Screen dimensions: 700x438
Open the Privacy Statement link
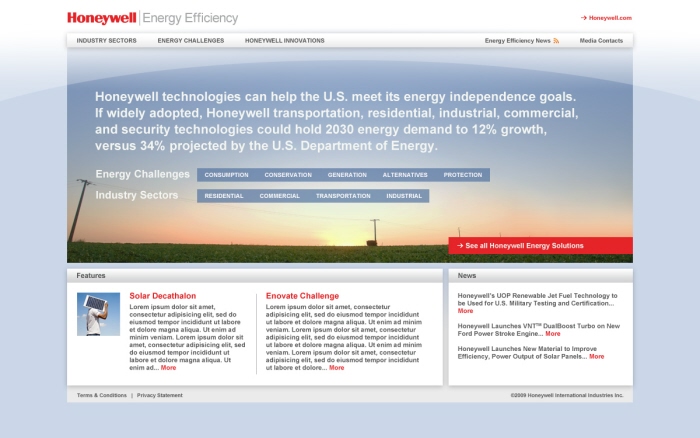pyautogui.click(x=160, y=395)
